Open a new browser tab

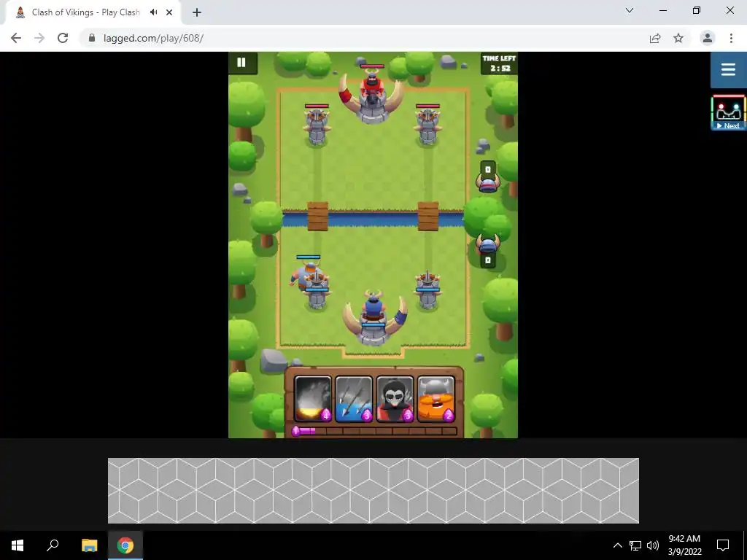click(197, 12)
